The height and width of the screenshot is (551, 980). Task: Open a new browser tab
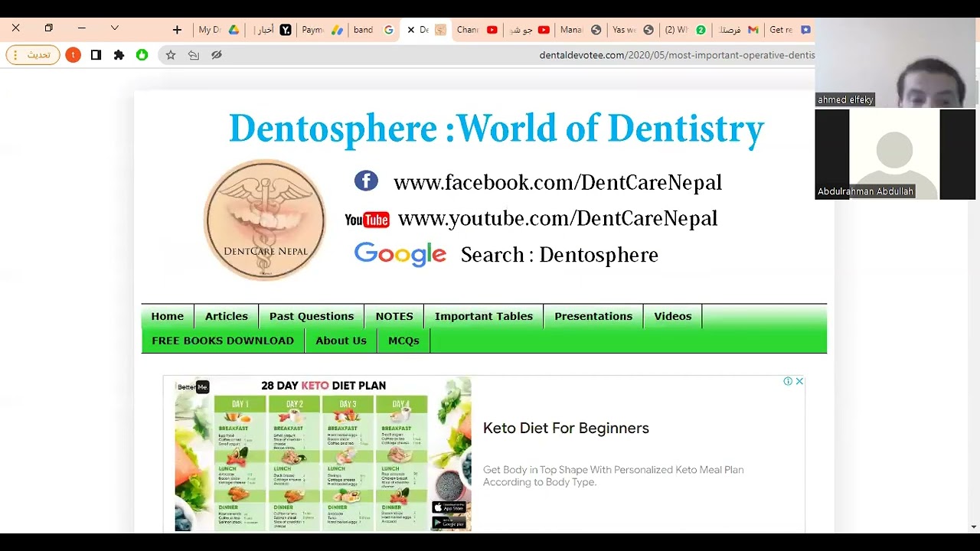(177, 30)
